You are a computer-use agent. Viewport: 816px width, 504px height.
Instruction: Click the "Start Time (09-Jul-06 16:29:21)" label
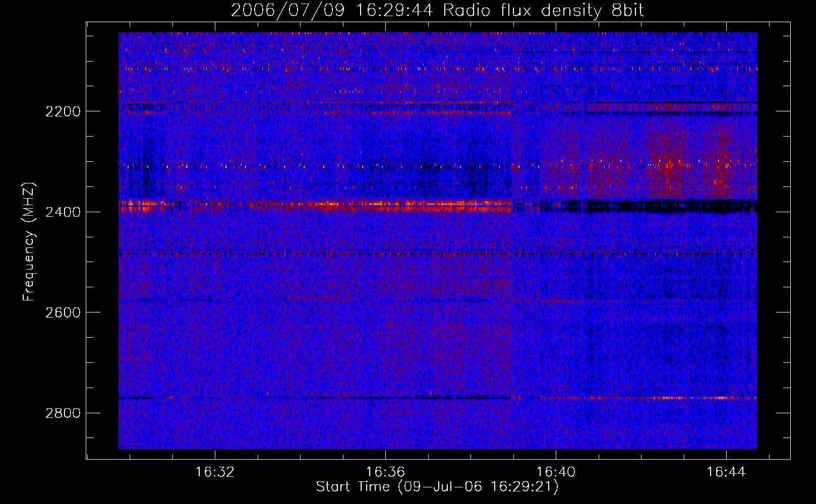click(x=437, y=487)
